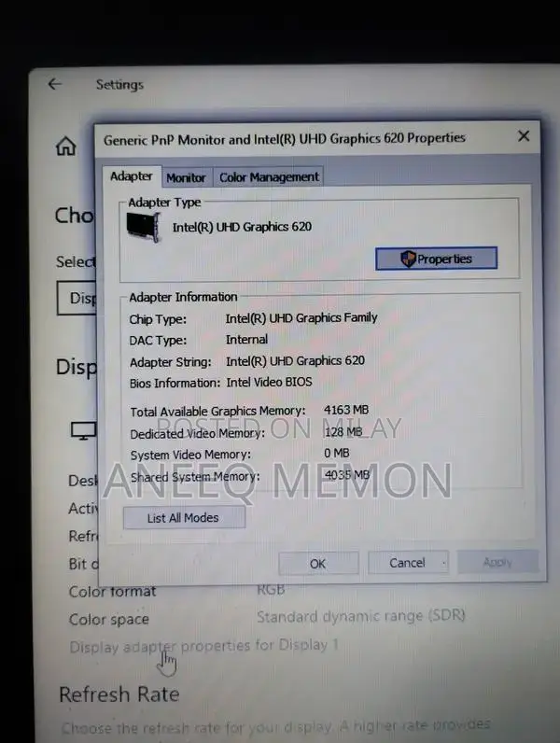
Task: Click the Adapter Information group label
Action: (x=183, y=297)
